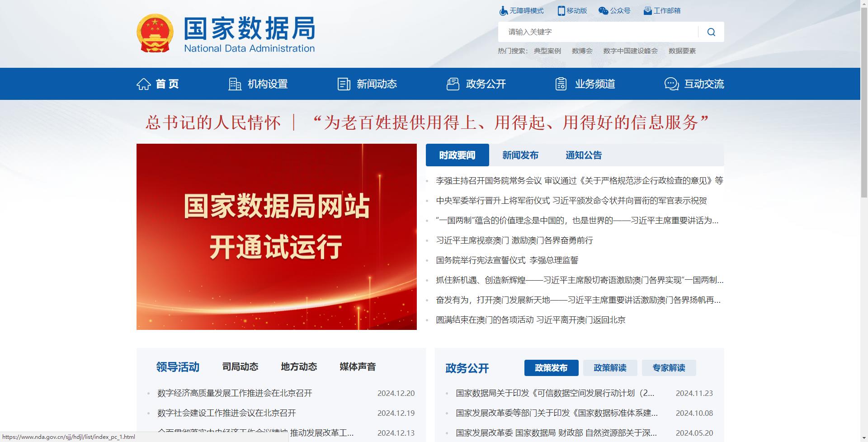This screenshot has width=868, height=442.
Task: Click the 机构设置 building icon
Action: (235, 84)
